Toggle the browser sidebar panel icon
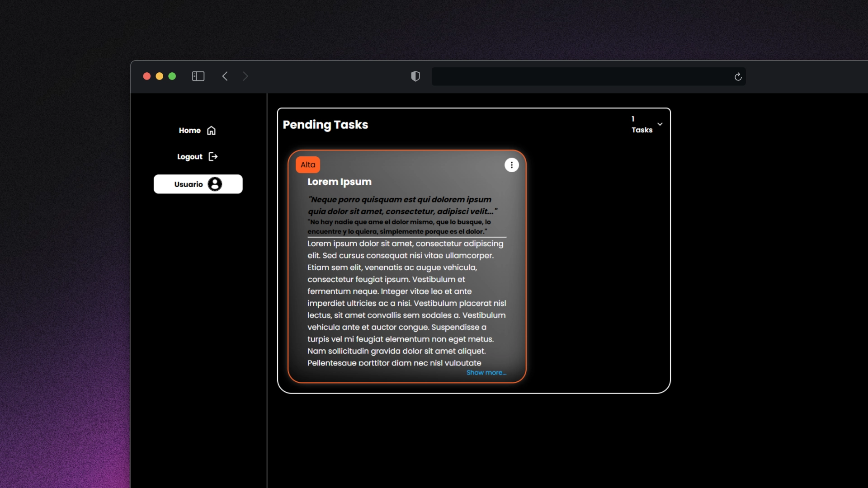This screenshot has height=488, width=868. tap(198, 76)
